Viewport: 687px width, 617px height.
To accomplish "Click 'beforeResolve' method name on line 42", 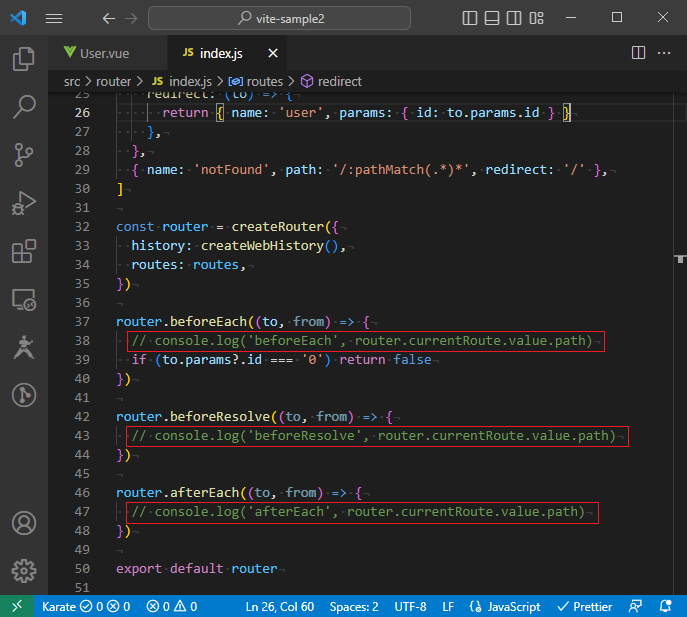I will (x=220, y=417).
